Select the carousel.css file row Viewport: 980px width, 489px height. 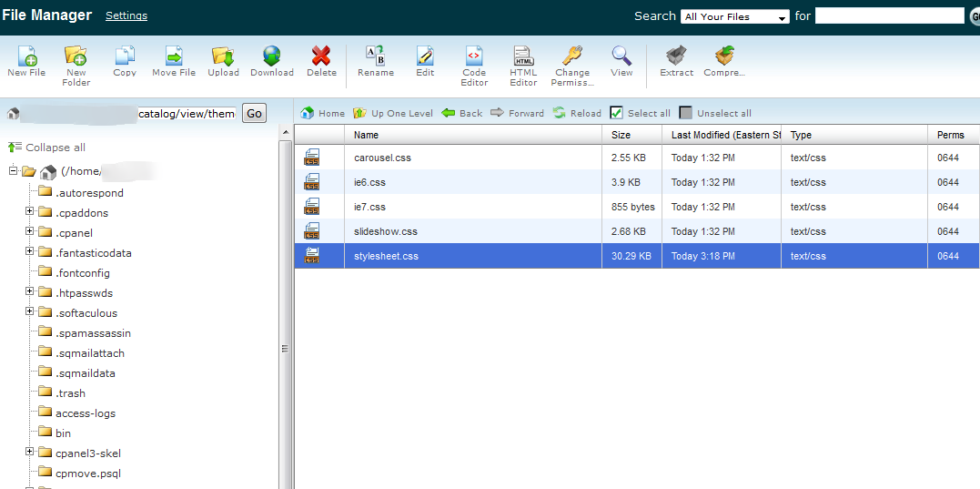pos(382,158)
